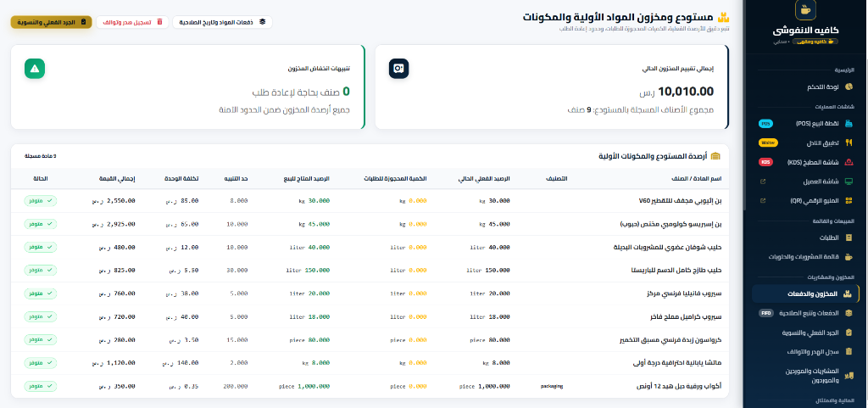Click clipboard icon for sidebar الجرد الفعلي والتسوية
This screenshot has height=408, width=868.
pyautogui.click(x=849, y=333)
